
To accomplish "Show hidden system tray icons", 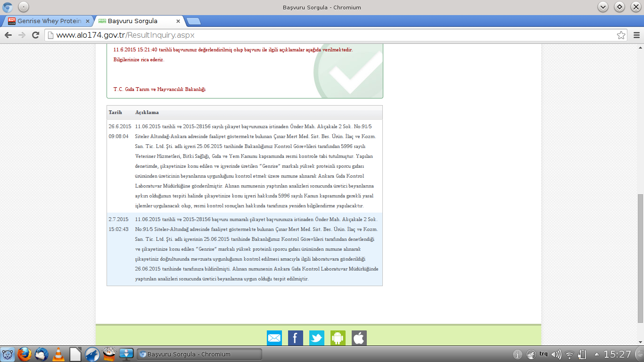I will 597,354.
